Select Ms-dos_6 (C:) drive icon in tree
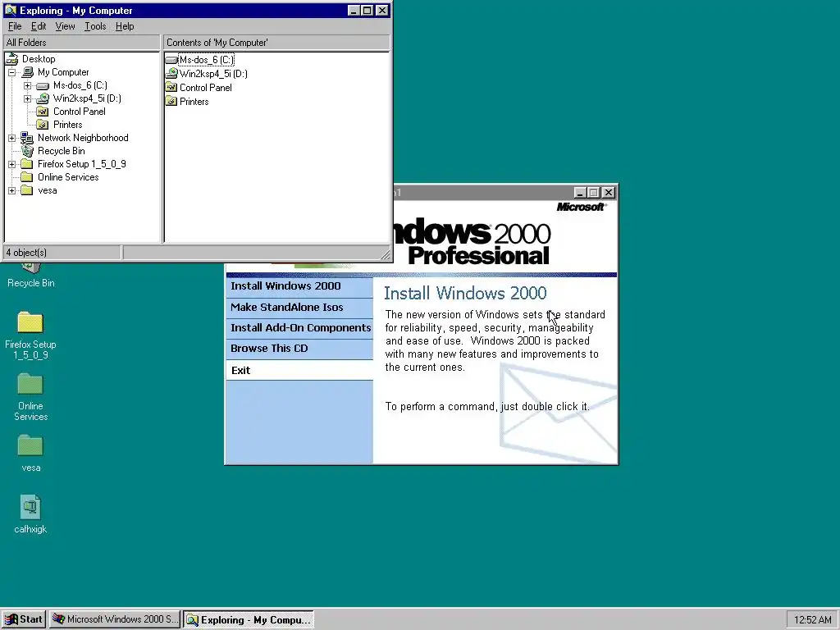The image size is (840, 630). coord(43,85)
